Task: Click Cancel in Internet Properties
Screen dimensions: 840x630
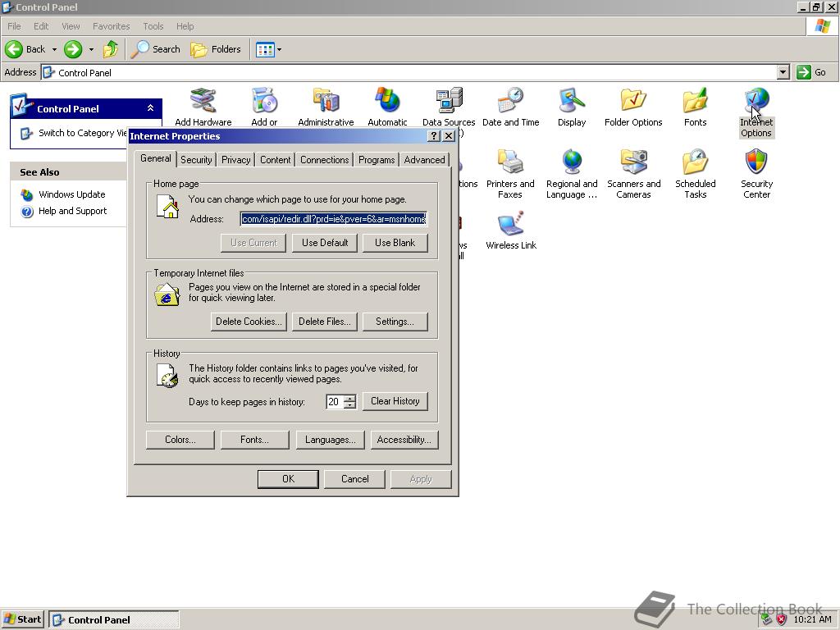Action: point(354,479)
